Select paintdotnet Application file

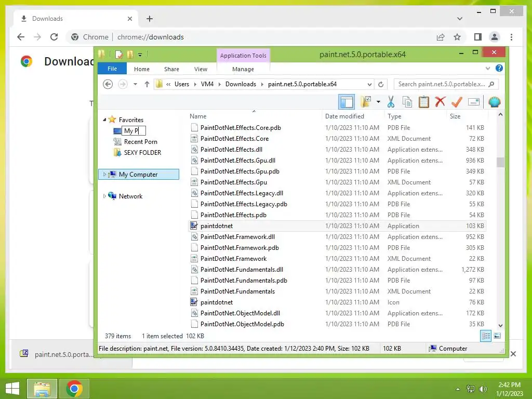coord(337,225)
